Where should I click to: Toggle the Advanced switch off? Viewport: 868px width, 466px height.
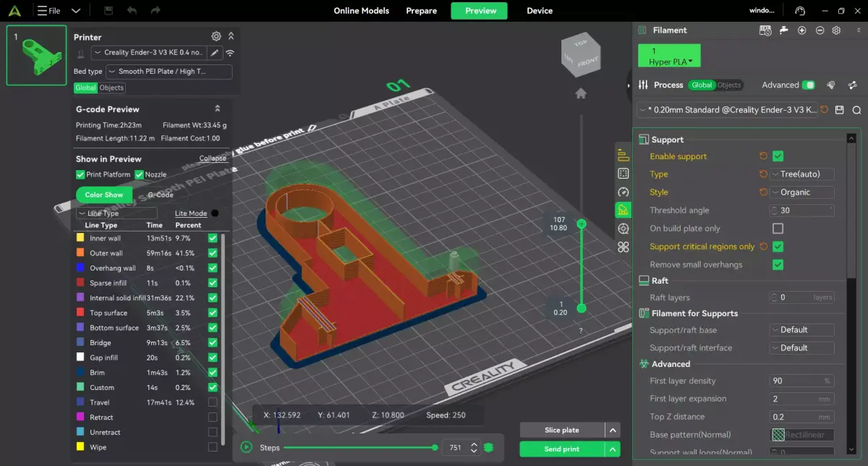(809, 85)
